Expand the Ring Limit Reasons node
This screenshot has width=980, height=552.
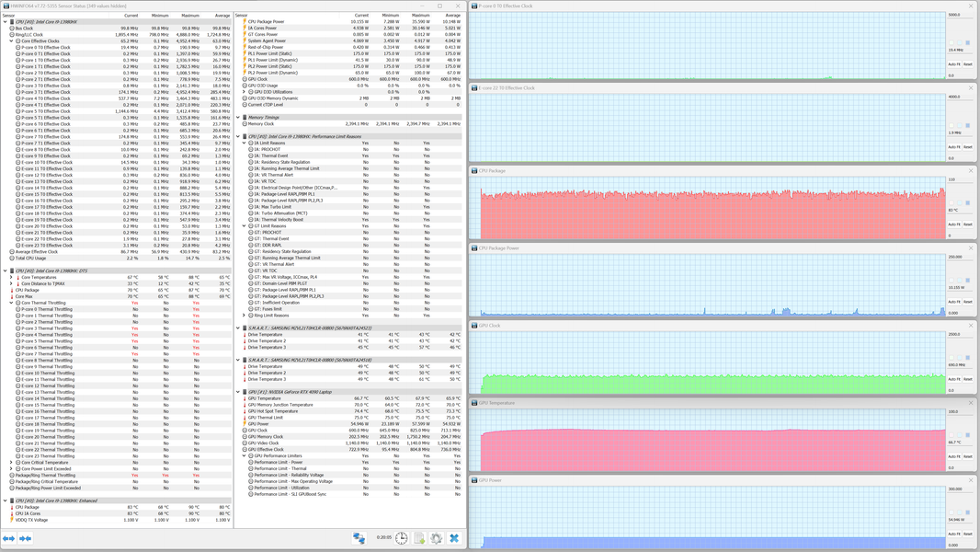point(244,315)
